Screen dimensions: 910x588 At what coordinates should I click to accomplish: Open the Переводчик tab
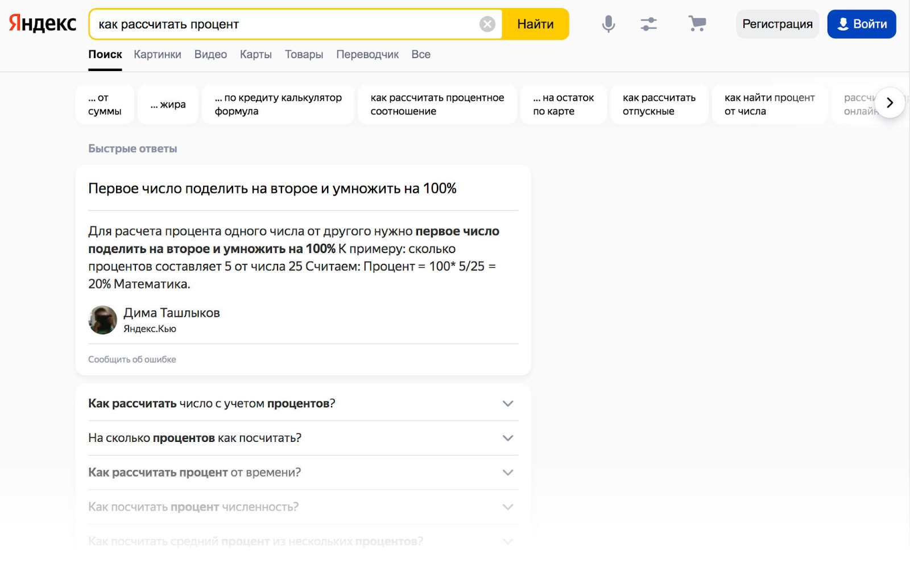point(367,55)
